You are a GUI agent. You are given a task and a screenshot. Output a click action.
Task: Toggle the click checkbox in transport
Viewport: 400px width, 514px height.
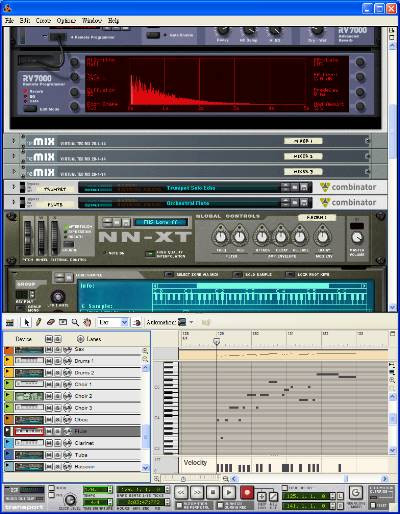click(51, 488)
